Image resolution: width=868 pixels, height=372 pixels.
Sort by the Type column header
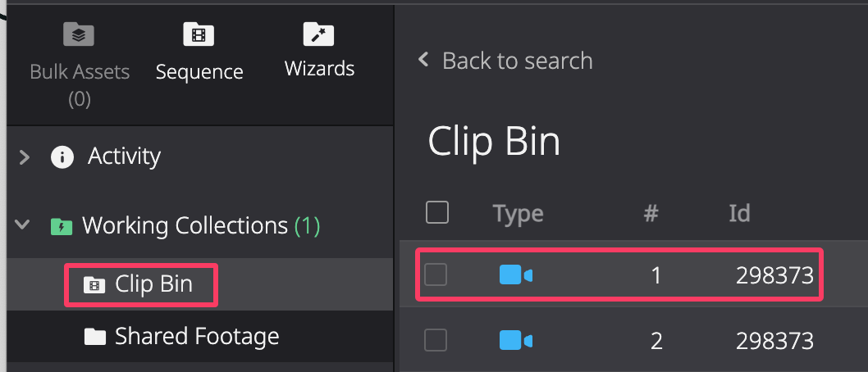tap(519, 213)
